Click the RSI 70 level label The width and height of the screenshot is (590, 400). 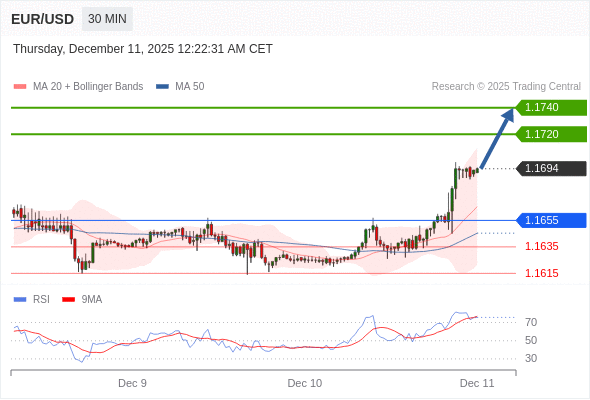click(x=531, y=322)
